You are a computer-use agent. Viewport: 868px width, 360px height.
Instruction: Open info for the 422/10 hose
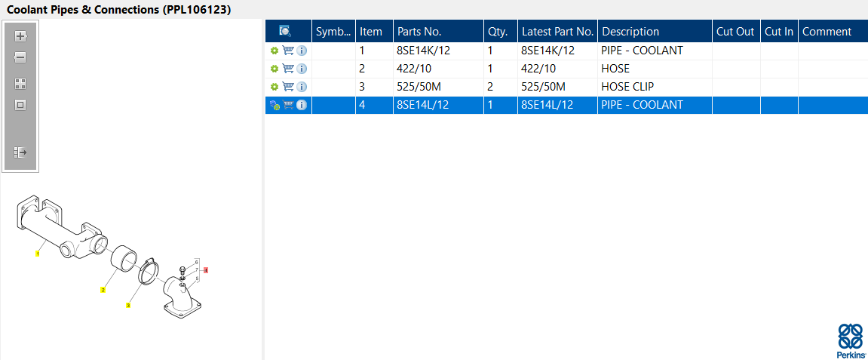coord(302,69)
